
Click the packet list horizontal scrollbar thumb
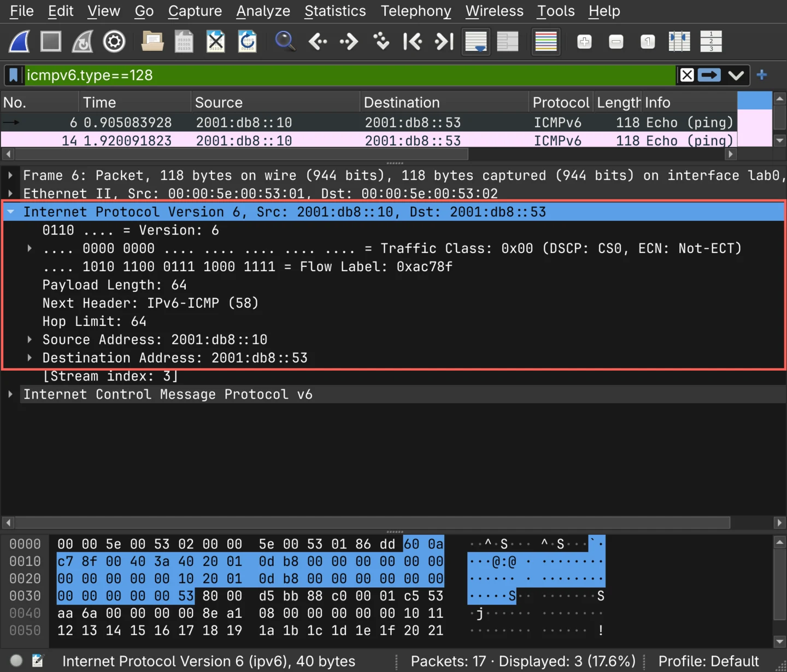(x=241, y=154)
